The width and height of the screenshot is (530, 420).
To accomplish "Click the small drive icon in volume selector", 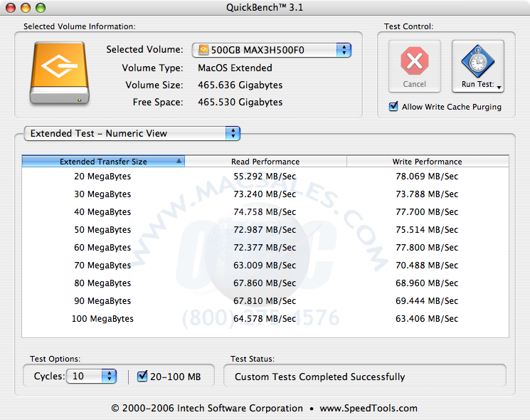I will click(x=203, y=50).
